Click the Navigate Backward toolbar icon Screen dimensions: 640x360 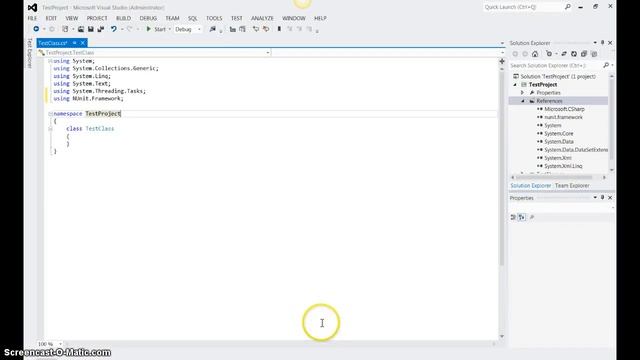tap(36, 29)
